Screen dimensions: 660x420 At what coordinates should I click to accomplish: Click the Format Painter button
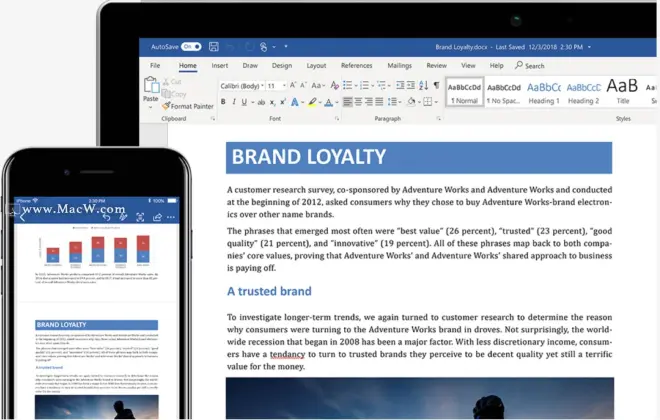188,106
